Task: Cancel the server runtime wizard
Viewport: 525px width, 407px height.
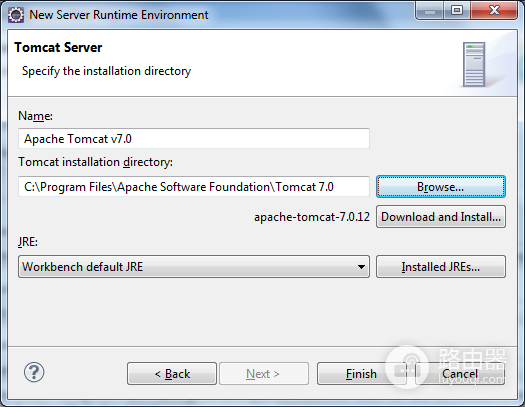Action: pyautogui.click(x=460, y=374)
